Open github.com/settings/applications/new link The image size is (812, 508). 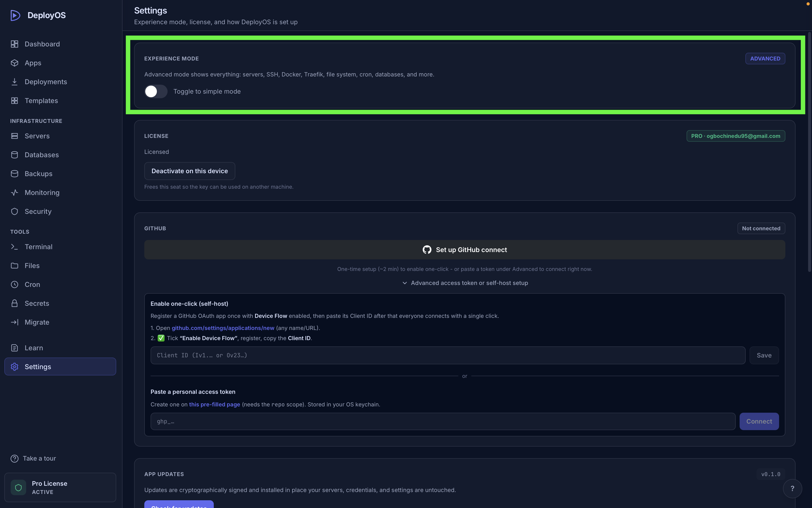[x=223, y=328]
